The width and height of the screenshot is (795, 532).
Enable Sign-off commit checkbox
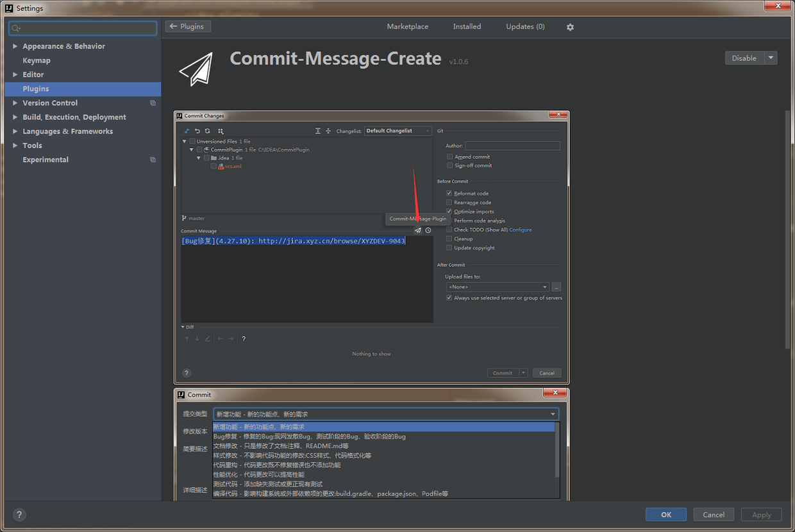pos(449,165)
